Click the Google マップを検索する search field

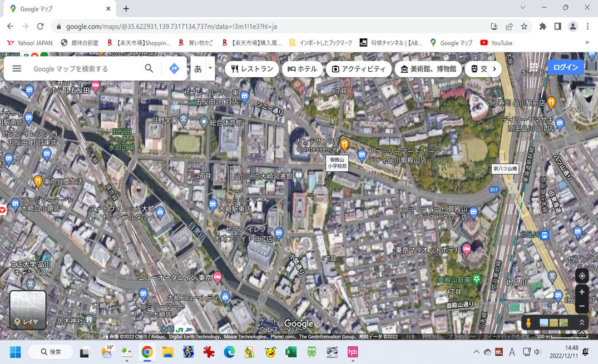pos(86,68)
